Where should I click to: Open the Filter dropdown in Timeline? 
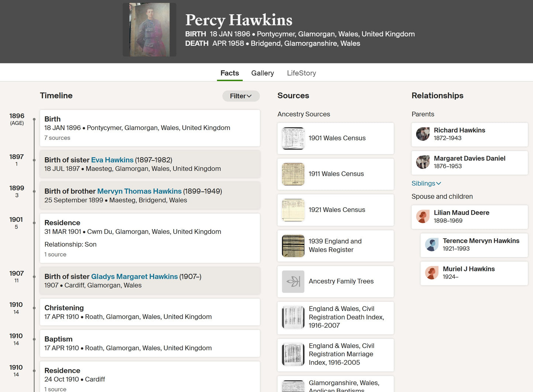point(241,96)
